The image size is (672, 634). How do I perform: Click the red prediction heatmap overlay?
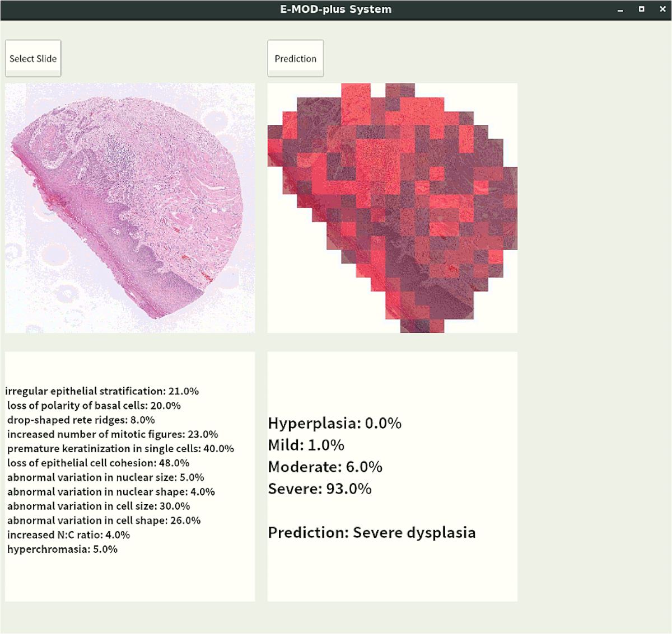click(x=392, y=208)
